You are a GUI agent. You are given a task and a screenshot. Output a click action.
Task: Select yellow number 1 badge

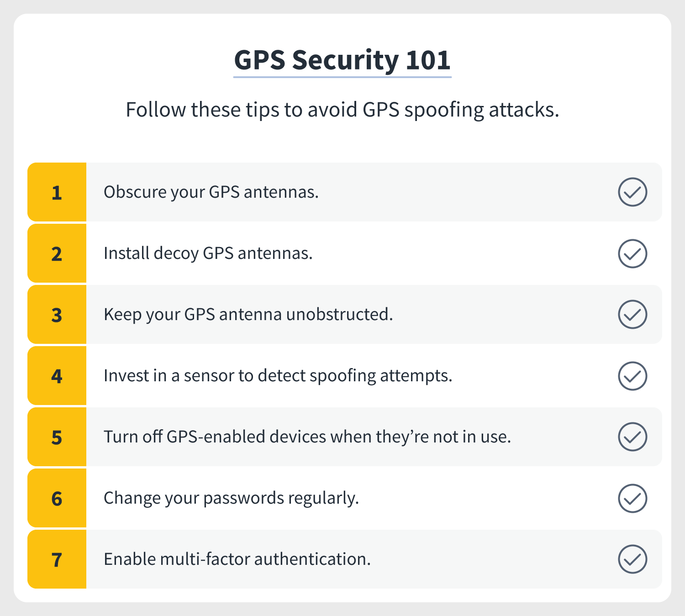point(57,192)
